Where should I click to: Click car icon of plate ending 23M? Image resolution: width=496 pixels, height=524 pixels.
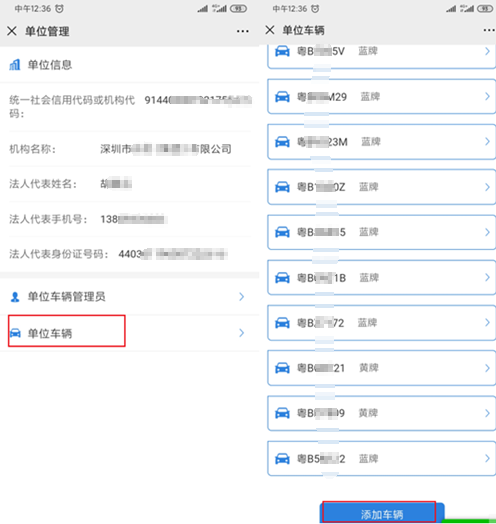point(282,142)
